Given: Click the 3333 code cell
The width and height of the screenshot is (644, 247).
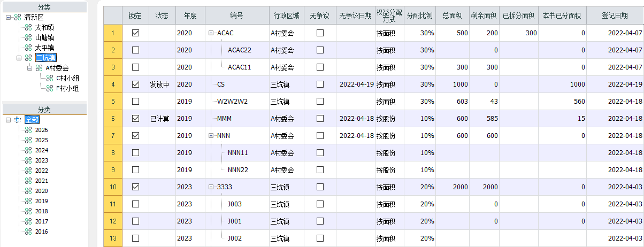Looking at the screenshot, I should [x=225, y=187].
